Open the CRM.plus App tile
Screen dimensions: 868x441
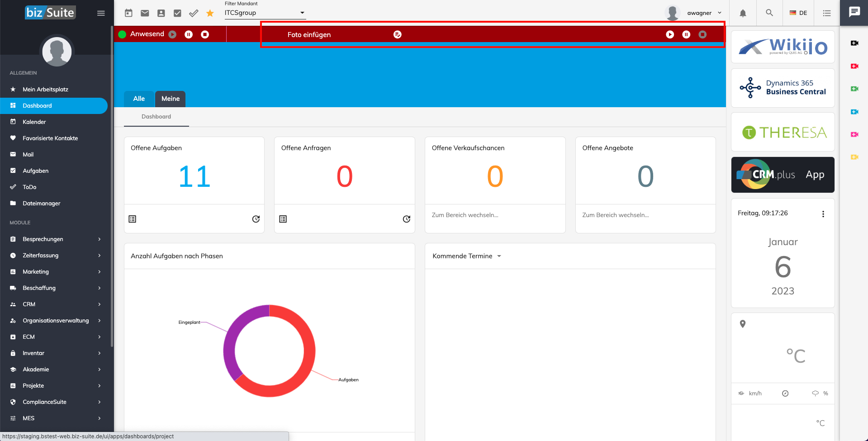pyautogui.click(x=783, y=175)
